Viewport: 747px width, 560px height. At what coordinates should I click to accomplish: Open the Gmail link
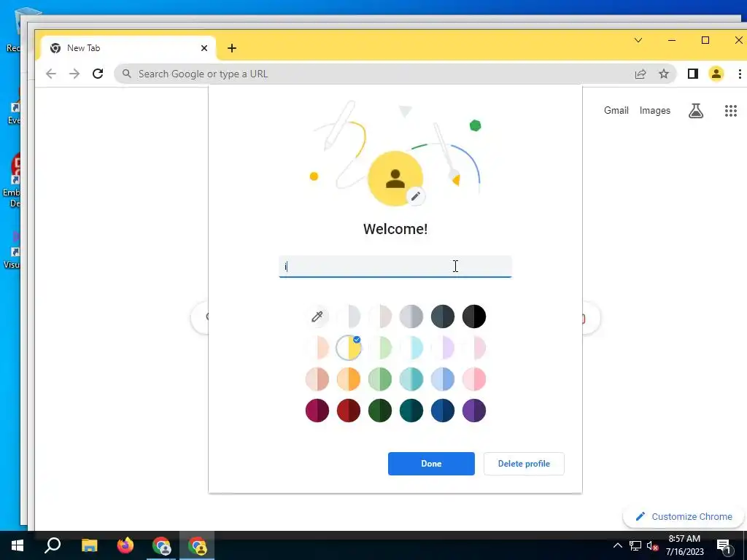point(616,111)
